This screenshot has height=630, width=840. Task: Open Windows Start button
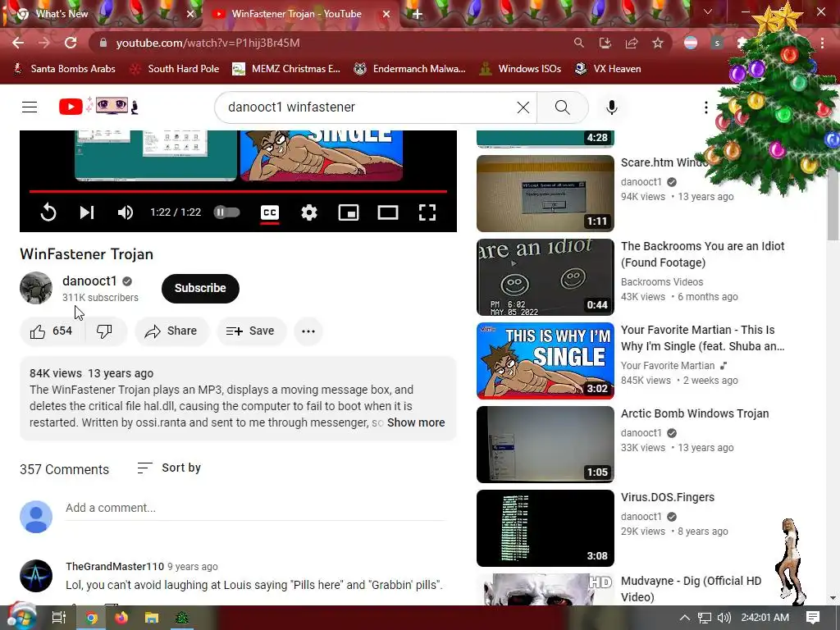click(21, 617)
